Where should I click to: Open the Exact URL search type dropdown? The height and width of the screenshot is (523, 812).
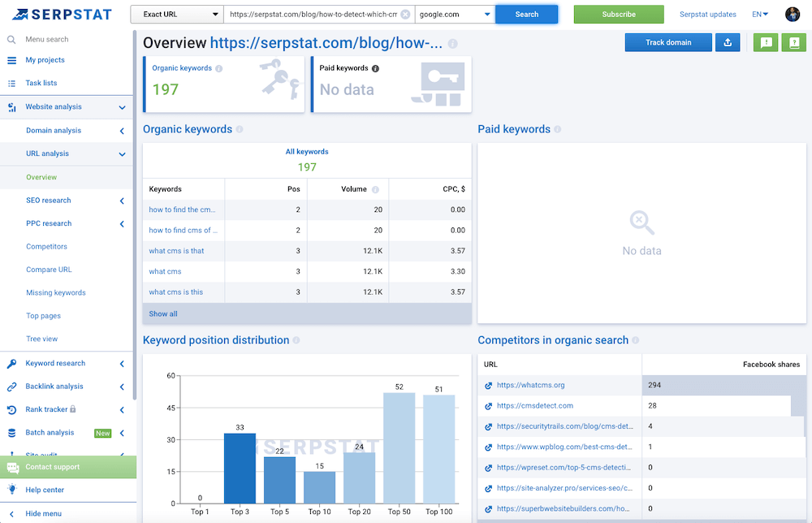pos(177,15)
